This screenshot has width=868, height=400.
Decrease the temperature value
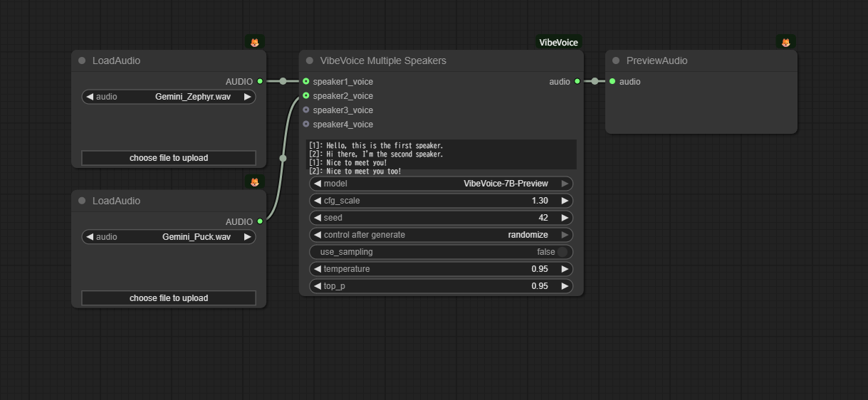318,269
